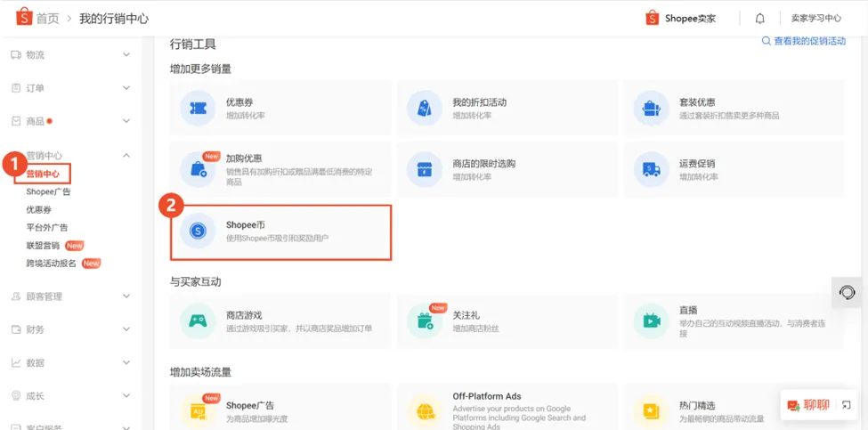Click the chat icon beside 聊聊
Image resolution: width=868 pixels, height=430 pixels.
pos(794,406)
